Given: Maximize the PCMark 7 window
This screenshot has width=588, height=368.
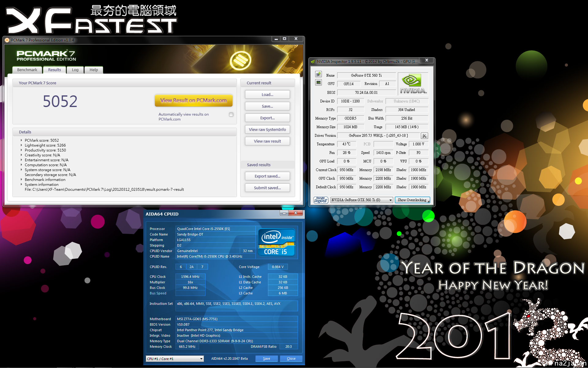Looking at the screenshot, I should click(x=285, y=39).
